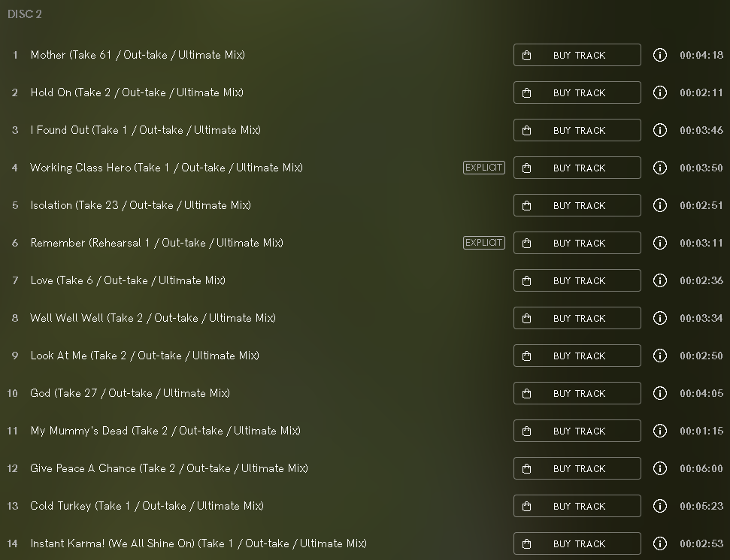Click EXPLICIT badge on Remember track
Image resolution: width=730 pixels, height=560 pixels.
pyautogui.click(x=484, y=243)
